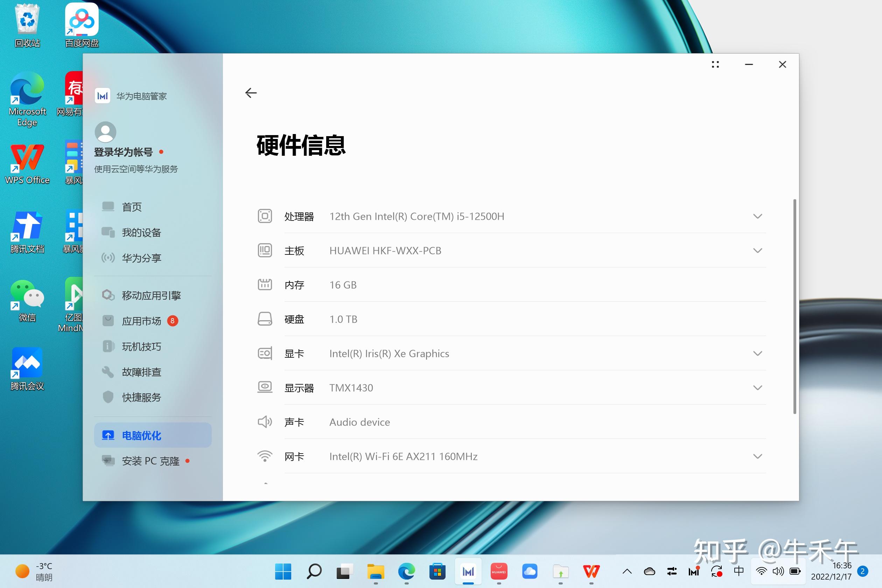Viewport: 882px width, 588px height.
Task: Click the TMX1430 monitor text
Action: coord(351,388)
